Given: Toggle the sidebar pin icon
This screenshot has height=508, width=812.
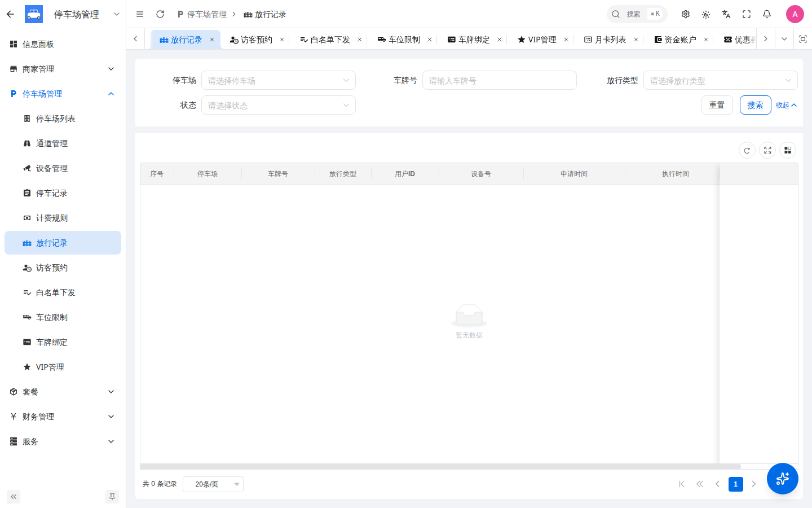Looking at the screenshot, I should 112,497.
